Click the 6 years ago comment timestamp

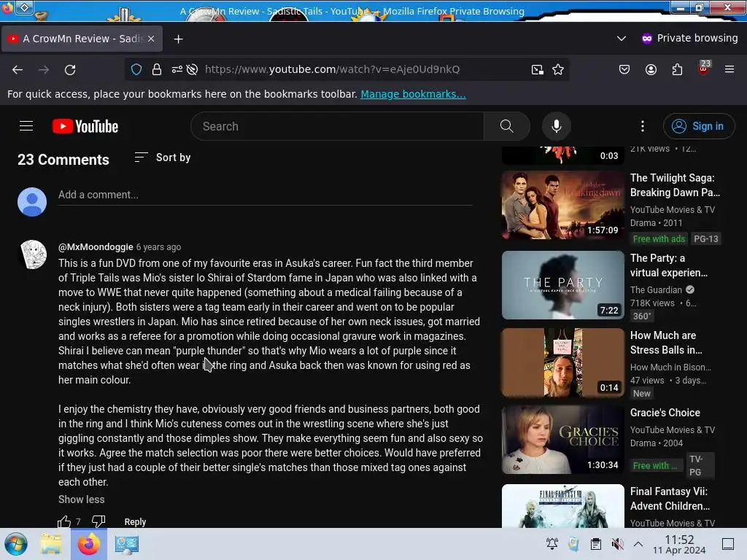click(158, 247)
